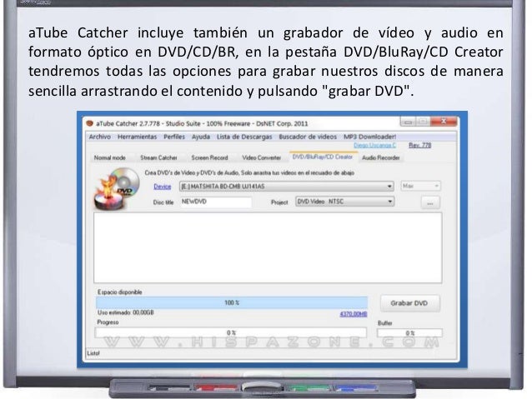The width and height of the screenshot is (532, 399).
Task: Open the DVD Video NTSC project dropdown
Action: pyautogui.click(x=344, y=202)
